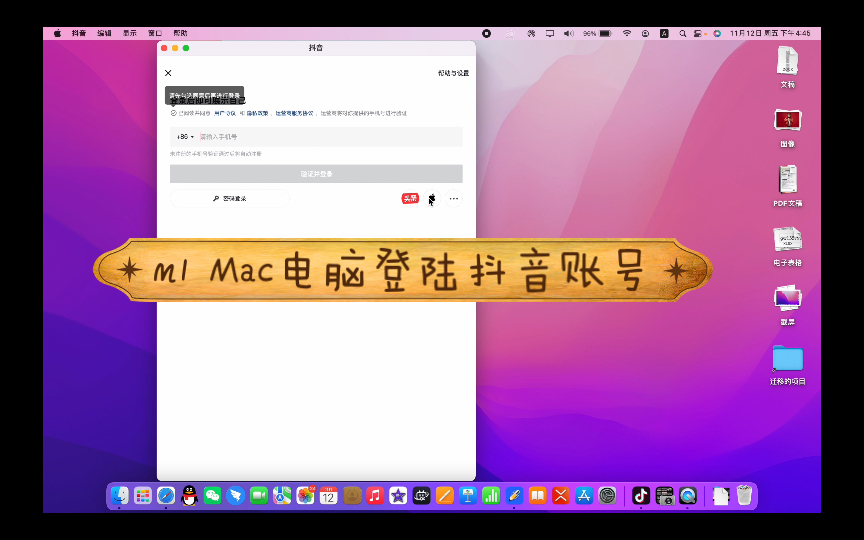Open Spotlight search in menu bar
Image resolution: width=864 pixels, height=540 pixels.
(x=682, y=33)
